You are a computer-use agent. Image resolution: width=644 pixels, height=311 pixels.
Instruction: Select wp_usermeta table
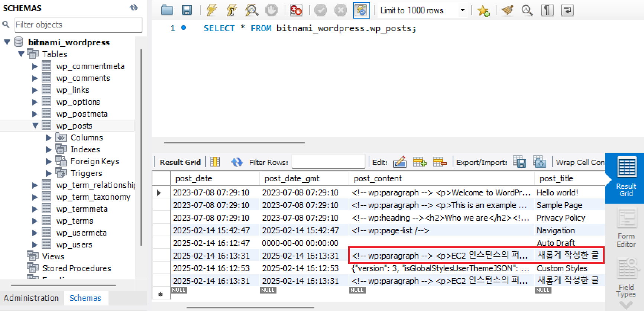tap(81, 233)
